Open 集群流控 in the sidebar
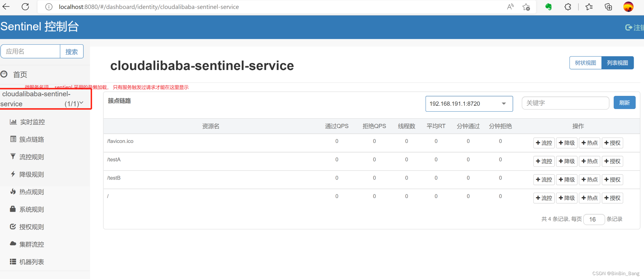Image resolution: width=644 pixels, height=279 pixels. [x=32, y=244]
